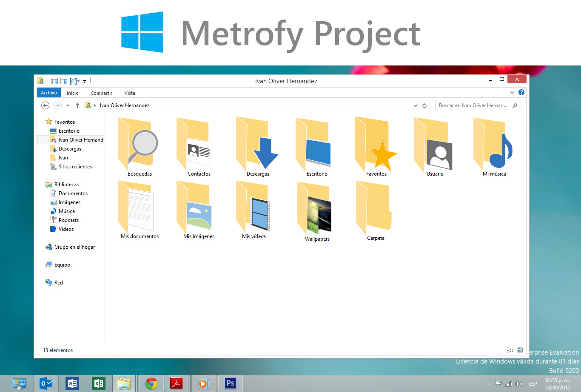The width and height of the screenshot is (581, 392).
Task: Switch to the Vista ribbon tab
Action: click(130, 93)
